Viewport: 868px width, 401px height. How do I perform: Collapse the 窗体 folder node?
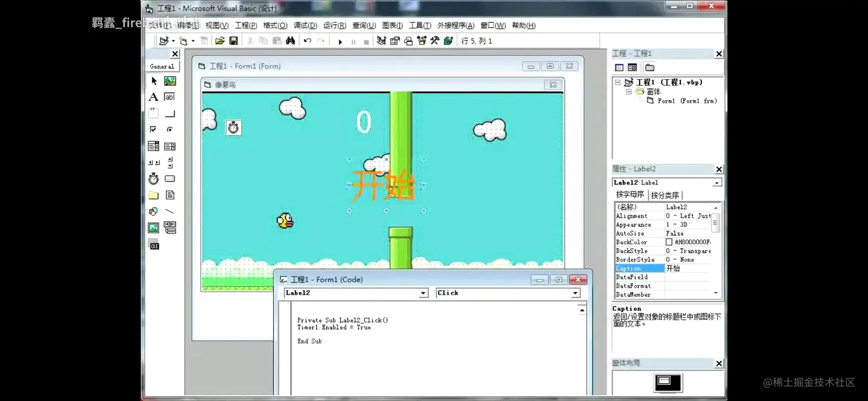[629, 91]
